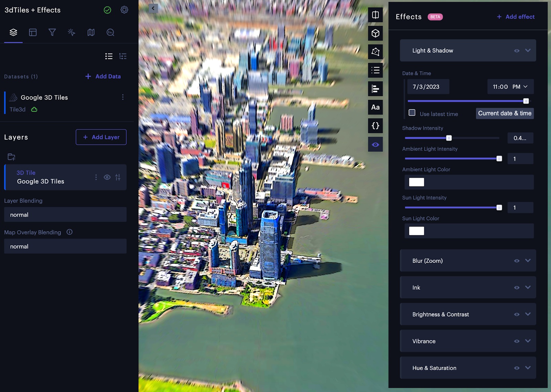This screenshot has width=551, height=392.
Task: Switch to the Layers tab icon
Action: pyautogui.click(x=13, y=32)
